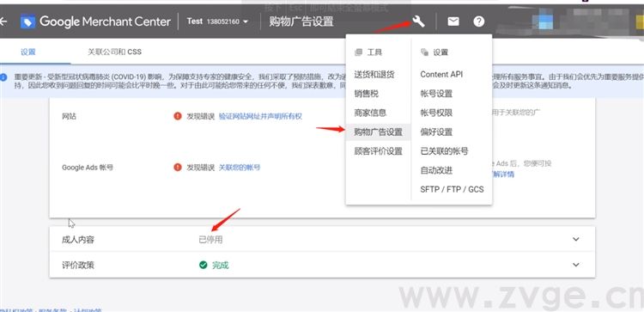
Task: Click the Google Ads 帐号 row label
Action: point(88,168)
